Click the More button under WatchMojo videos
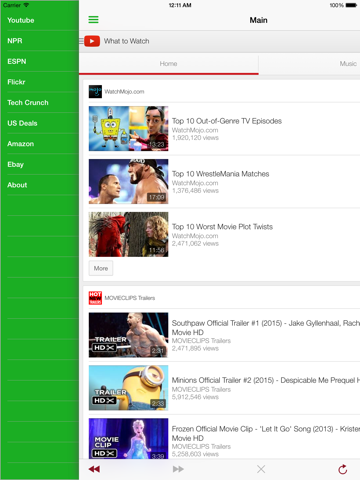360x480 pixels. tap(101, 268)
